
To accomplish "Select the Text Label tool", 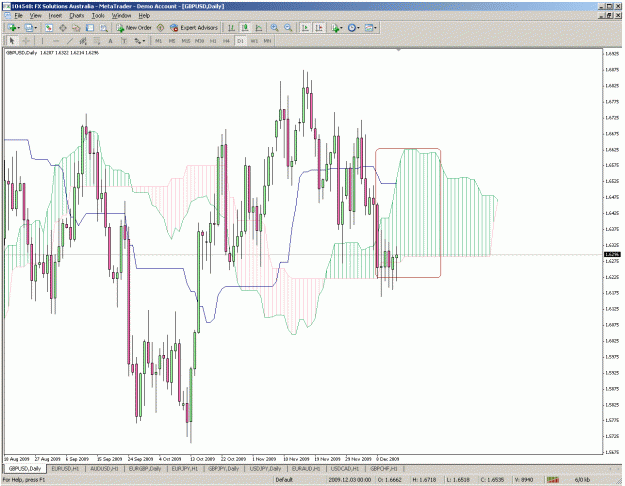I will (x=124, y=41).
